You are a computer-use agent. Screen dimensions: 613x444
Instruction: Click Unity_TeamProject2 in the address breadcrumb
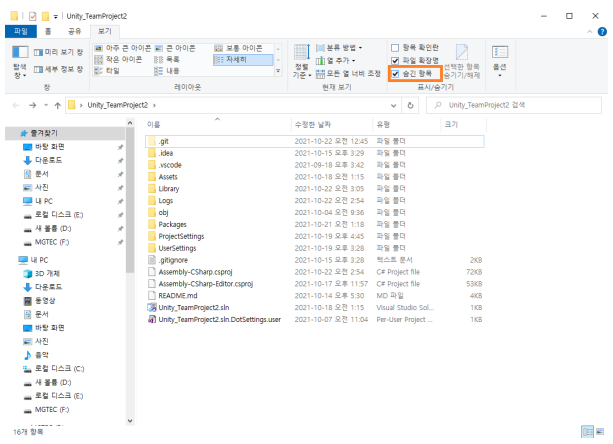click(x=117, y=105)
